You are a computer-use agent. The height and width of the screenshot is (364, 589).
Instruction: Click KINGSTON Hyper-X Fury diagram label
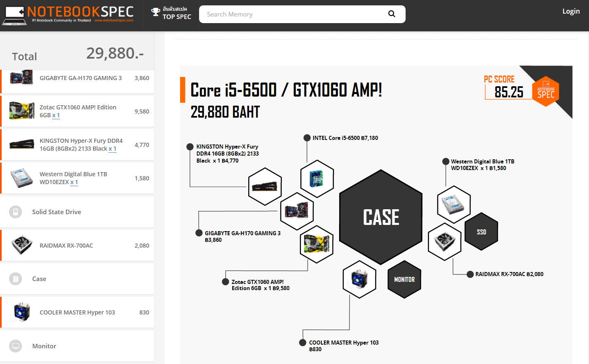(228, 154)
